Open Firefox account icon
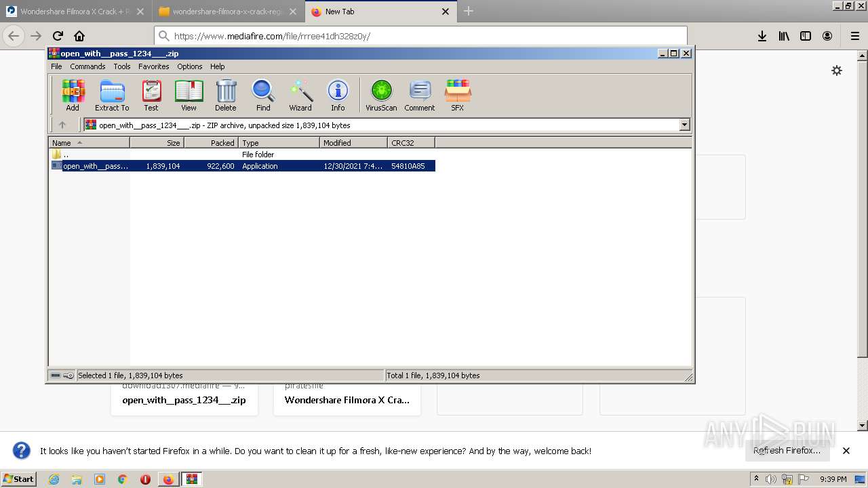Viewport: 868px width, 488px height. click(827, 36)
